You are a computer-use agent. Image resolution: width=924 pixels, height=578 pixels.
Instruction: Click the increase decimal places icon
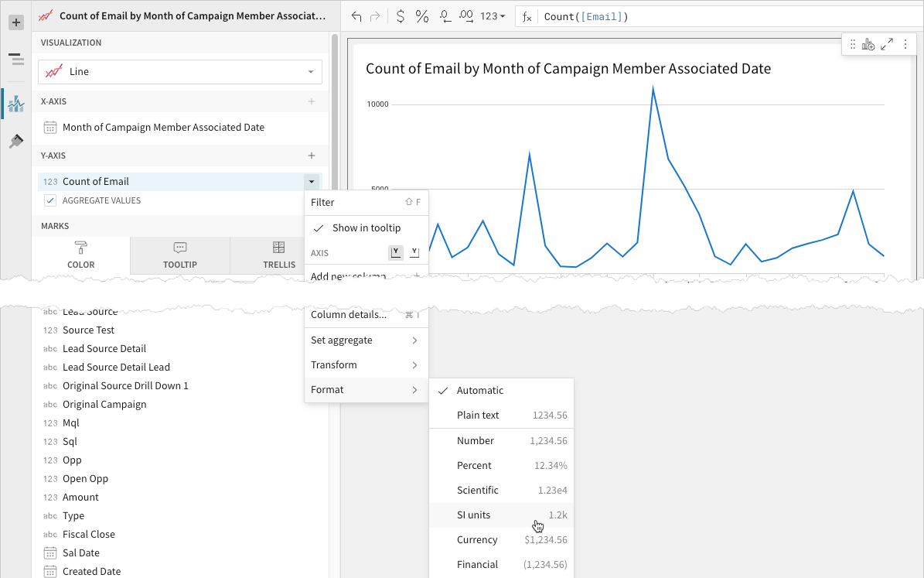point(466,16)
